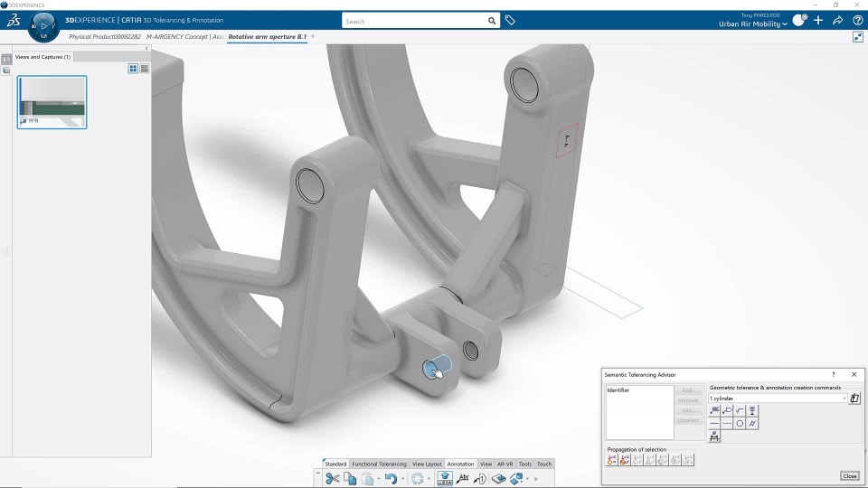
Task: Click the view box section icon
Action: pos(499,479)
